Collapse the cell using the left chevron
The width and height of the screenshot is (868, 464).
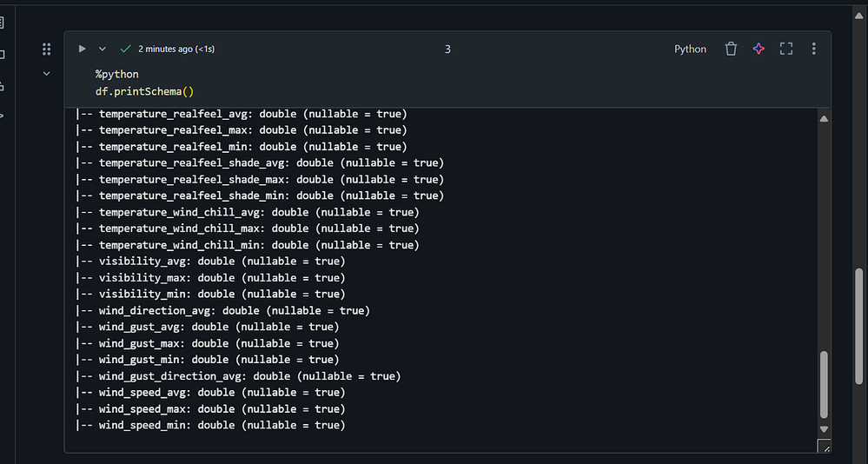click(x=47, y=74)
